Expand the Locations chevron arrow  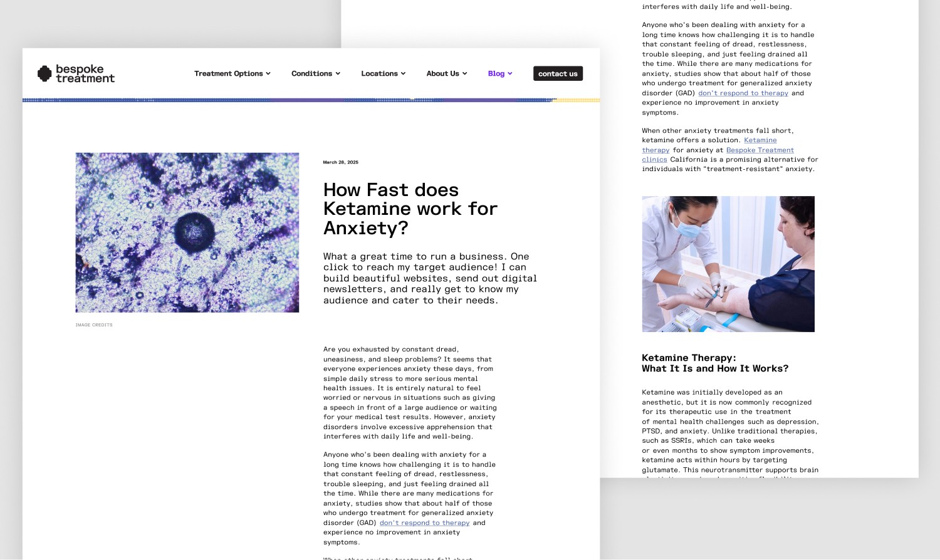[x=403, y=74]
